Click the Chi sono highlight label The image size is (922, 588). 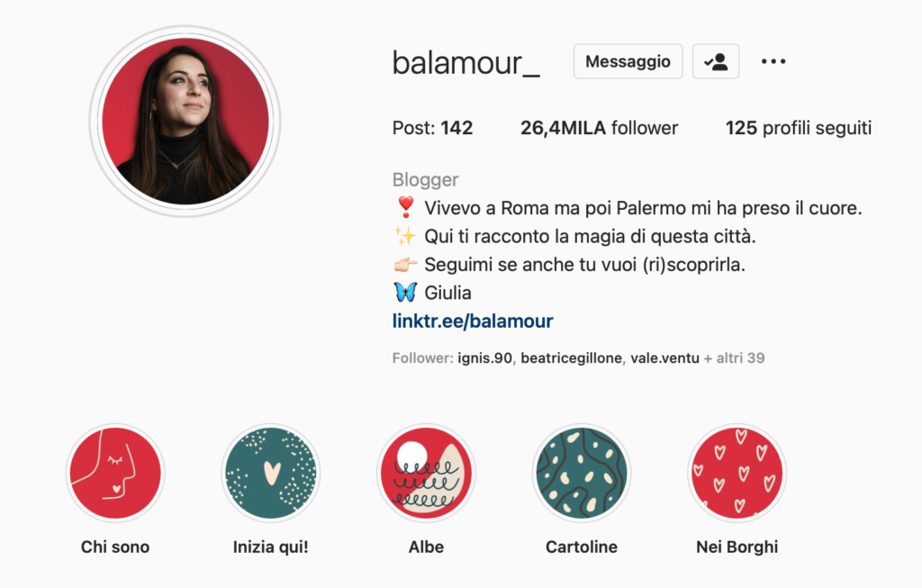click(x=115, y=547)
